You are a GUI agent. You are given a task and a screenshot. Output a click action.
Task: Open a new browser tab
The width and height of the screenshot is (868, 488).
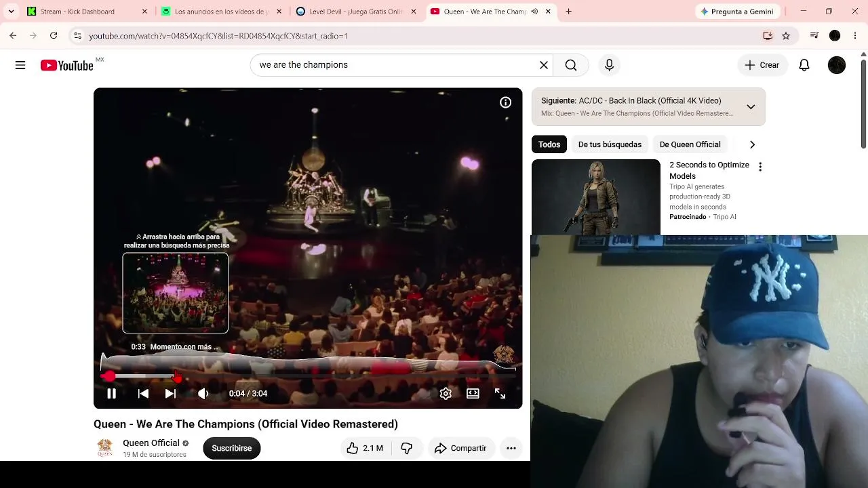[568, 12]
